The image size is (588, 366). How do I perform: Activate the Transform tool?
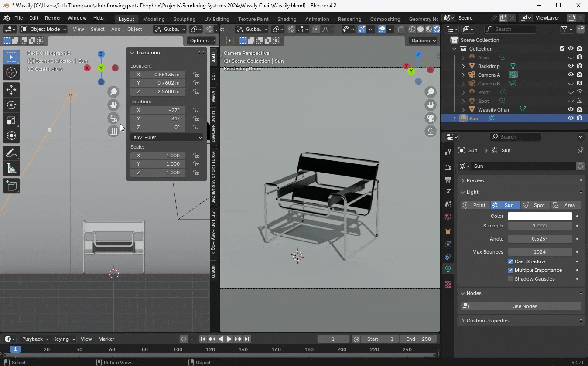coord(11,136)
